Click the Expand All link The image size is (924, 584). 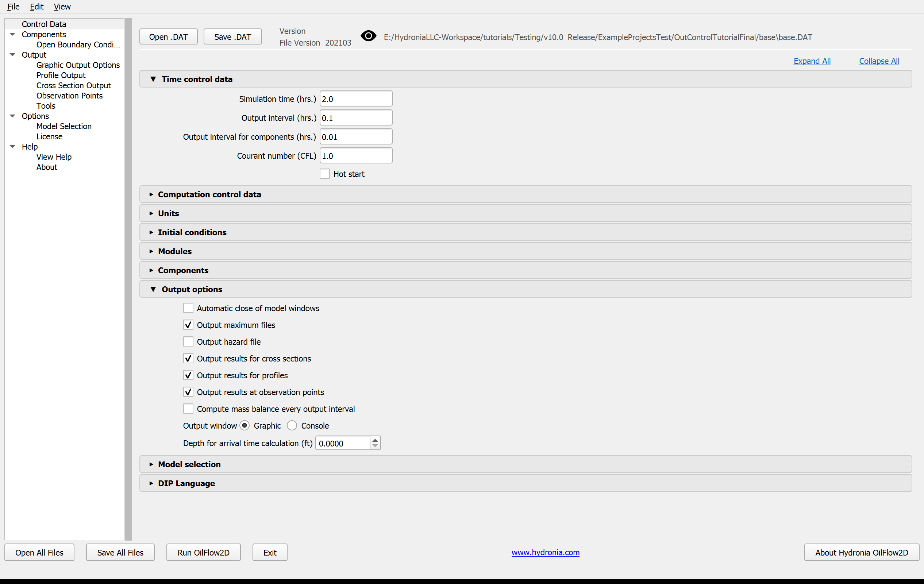(x=812, y=61)
